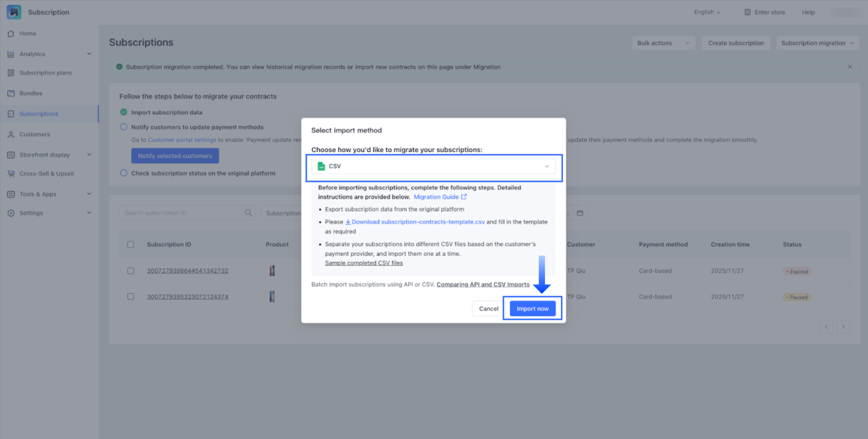
Task: Select the header select-all checkbox
Action: (130, 244)
